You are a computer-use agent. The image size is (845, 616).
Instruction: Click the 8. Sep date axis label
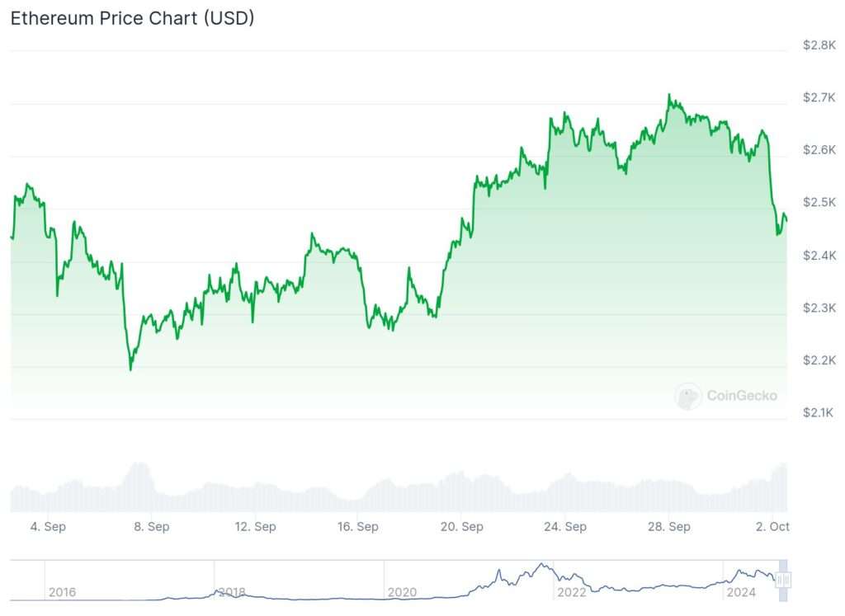point(151,527)
